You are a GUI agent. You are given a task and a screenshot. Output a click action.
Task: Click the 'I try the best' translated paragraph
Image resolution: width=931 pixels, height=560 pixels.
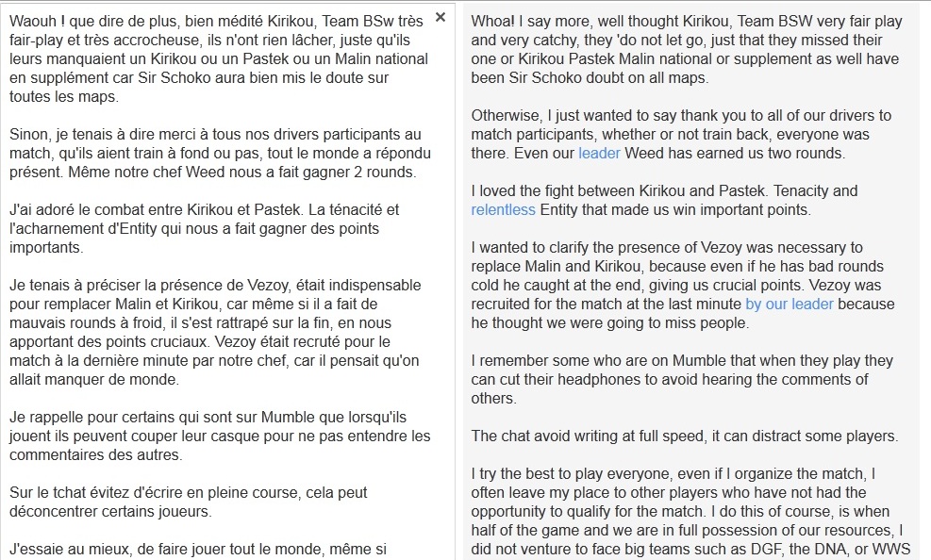click(691, 511)
